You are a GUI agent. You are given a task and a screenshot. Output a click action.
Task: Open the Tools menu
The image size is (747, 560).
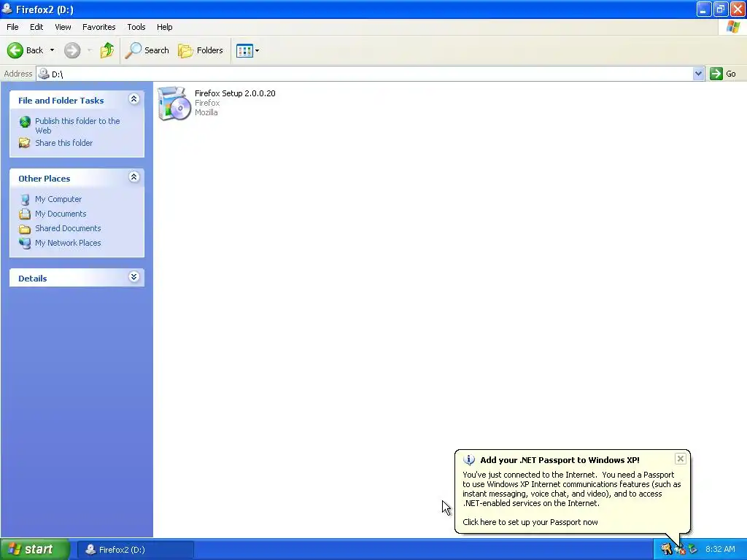(x=136, y=27)
